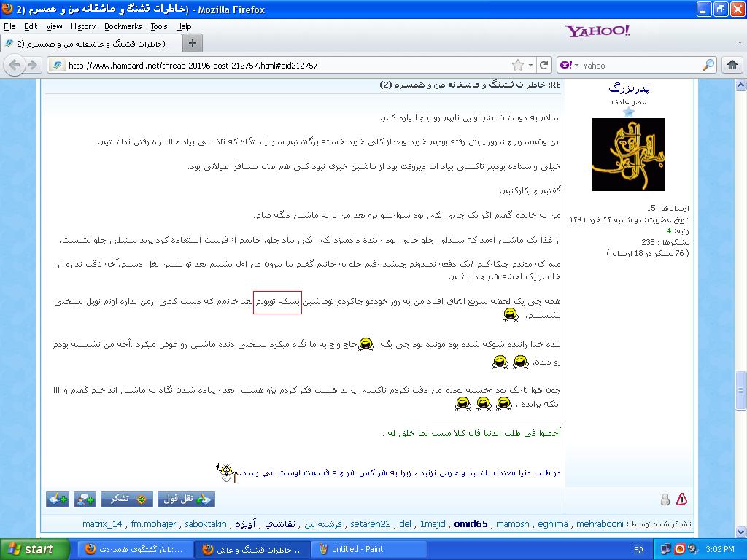This screenshot has width=747, height=560.
Task: Click the FA language indicator in taskbar
Action: [639, 550]
